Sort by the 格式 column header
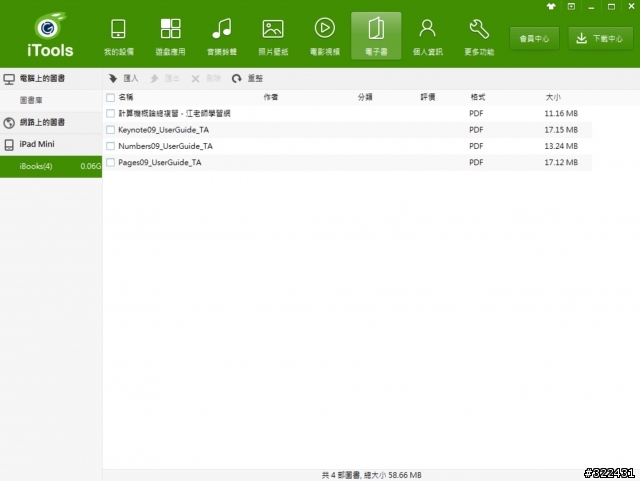Image resolution: width=640 pixels, height=481 pixels. [x=478, y=97]
